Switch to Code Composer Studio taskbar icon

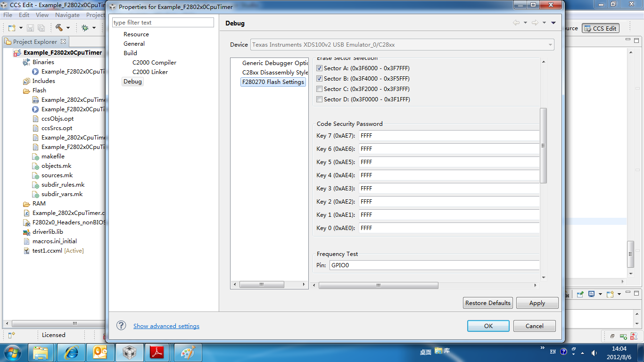(130, 352)
